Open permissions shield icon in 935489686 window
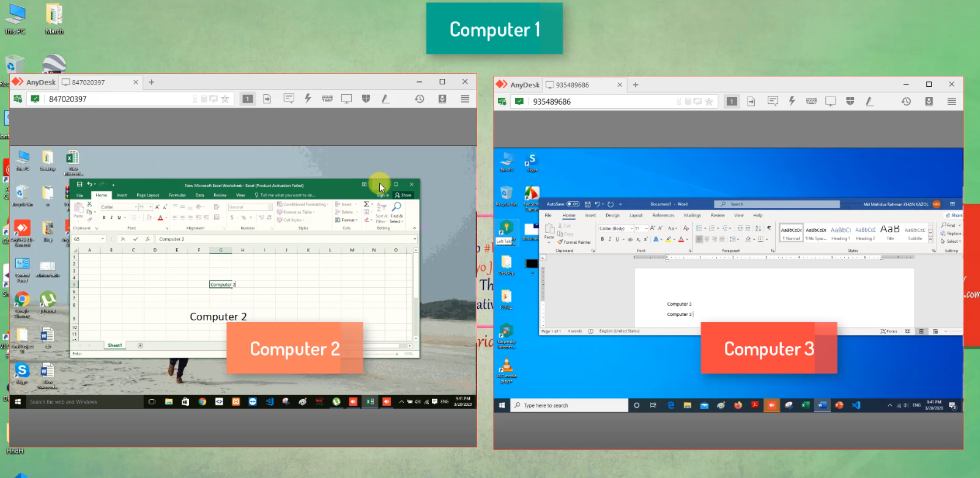This screenshot has width=980, height=478. coord(850,101)
